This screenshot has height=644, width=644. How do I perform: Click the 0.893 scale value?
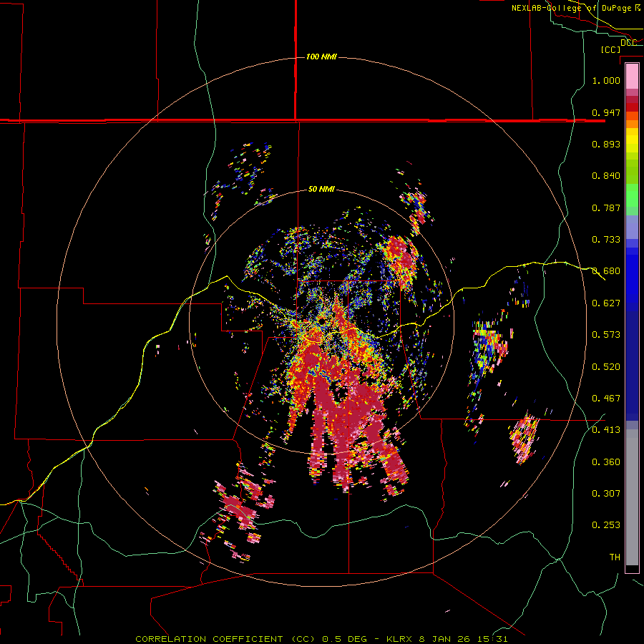point(606,144)
